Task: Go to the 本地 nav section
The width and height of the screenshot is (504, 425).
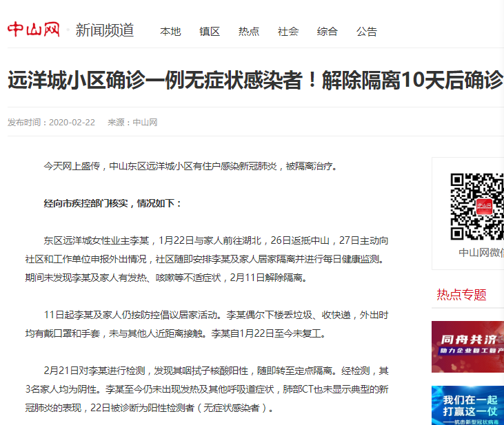Action: pyautogui.click(x=170, y=32)
